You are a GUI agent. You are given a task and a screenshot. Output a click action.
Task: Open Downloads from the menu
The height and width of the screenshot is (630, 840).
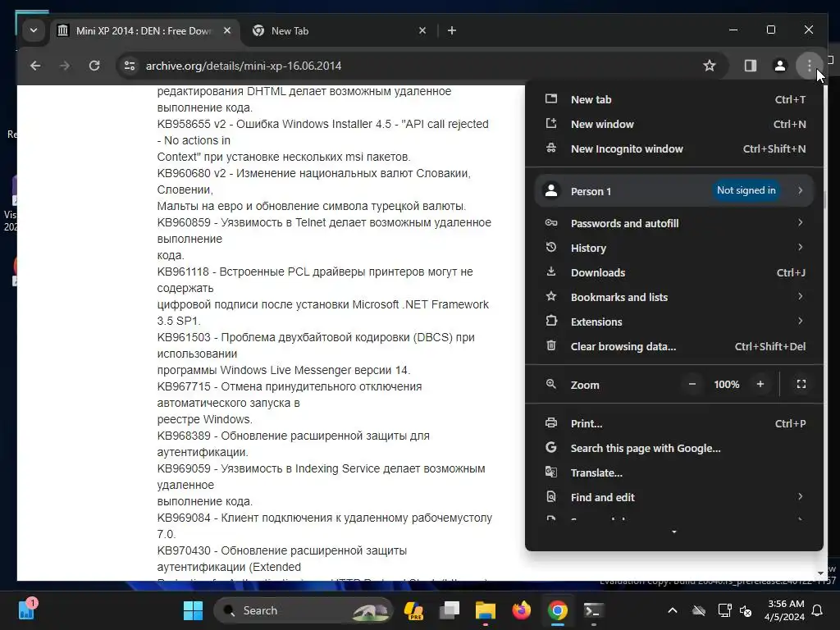pos(674,272)
